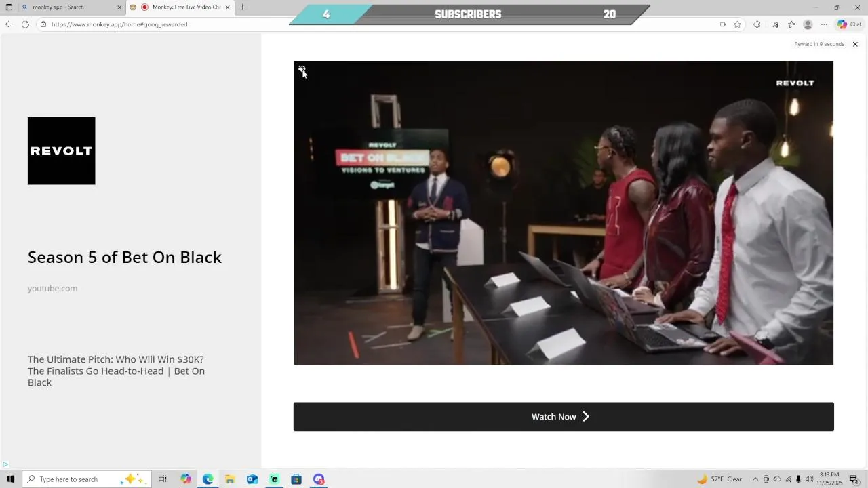Open a new tab with plus button

[x=242, y=7]
